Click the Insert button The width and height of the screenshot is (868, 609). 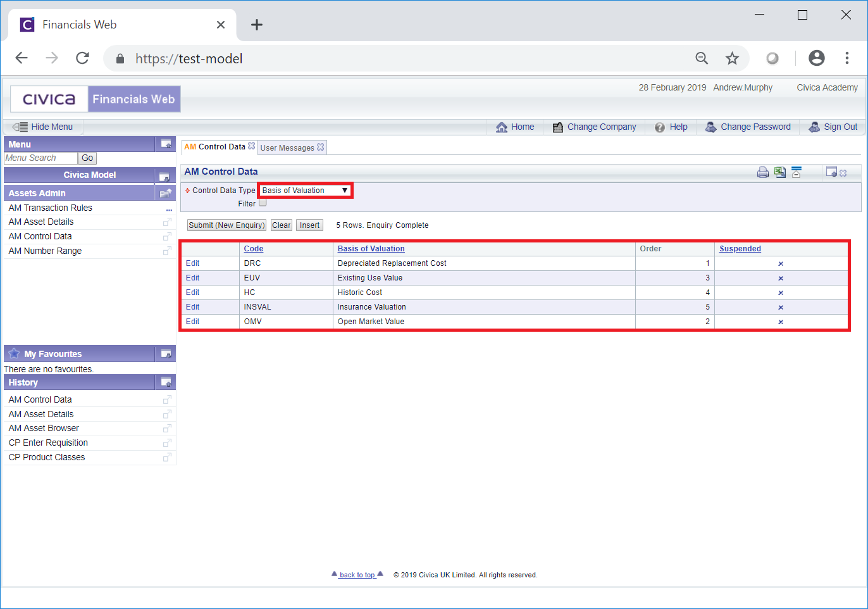pyautogui.click(x=310, y=225)
